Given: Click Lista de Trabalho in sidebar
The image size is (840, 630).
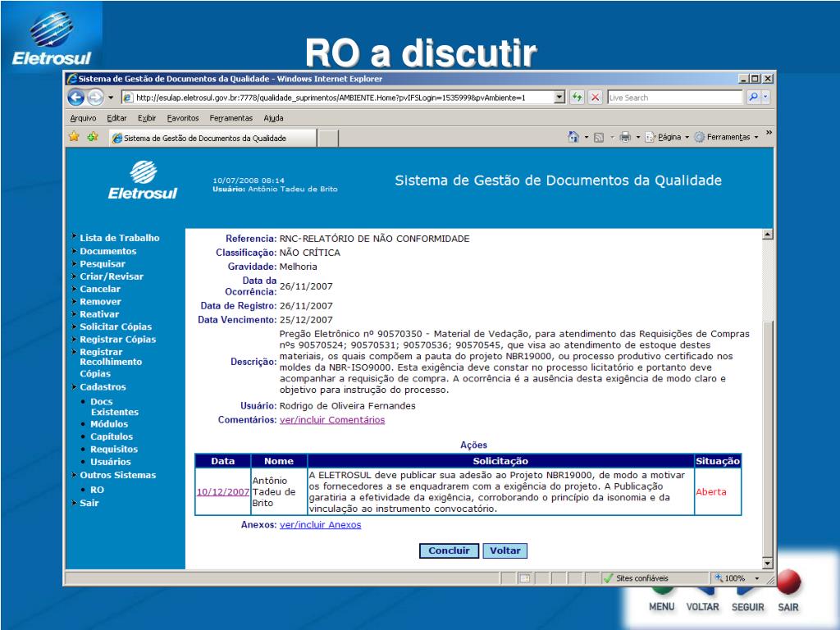Looking at the screenshot, I should [120, 238].
